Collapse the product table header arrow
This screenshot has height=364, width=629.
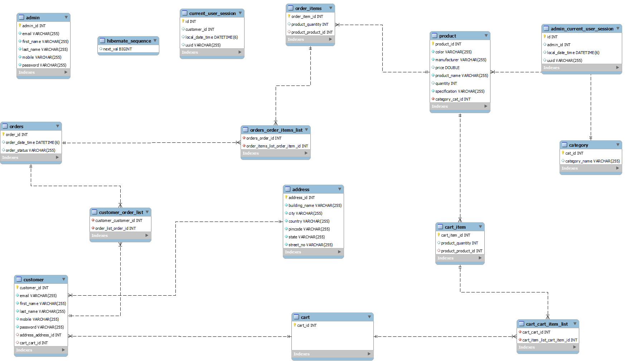click(486, 35)
